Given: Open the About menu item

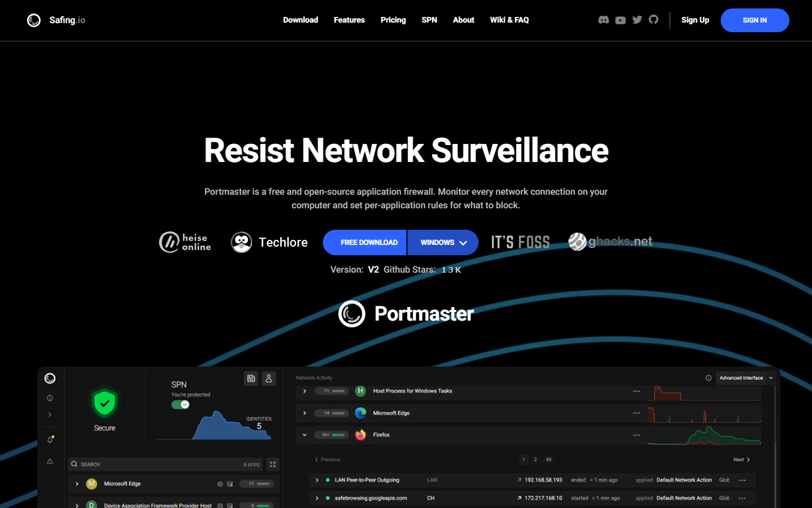Looking at the screenshot, I should (464, 20).
